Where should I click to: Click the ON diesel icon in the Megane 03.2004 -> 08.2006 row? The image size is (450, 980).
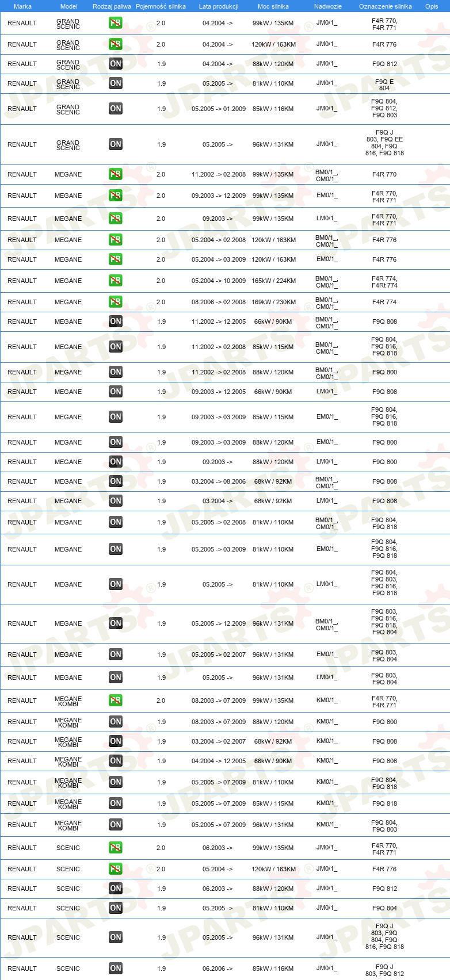pyautogui.click(x=116, y=481)
